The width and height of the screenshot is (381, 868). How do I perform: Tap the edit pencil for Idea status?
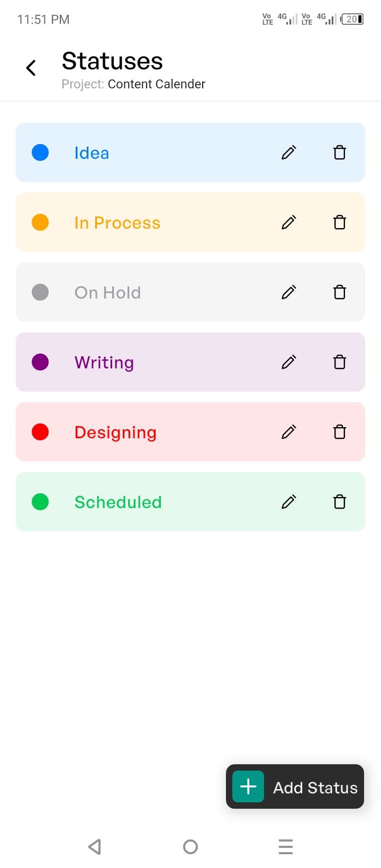point(288,152)
